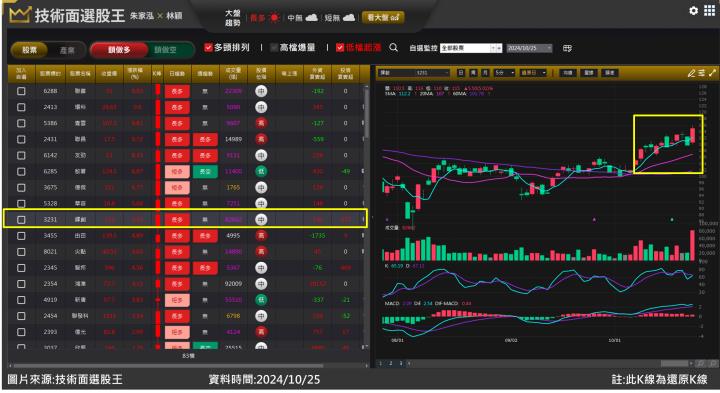Open the 2024/10/25 date dropdown
Image resolution: width=720 pixels, height=393 pixels.
point(529,48)
